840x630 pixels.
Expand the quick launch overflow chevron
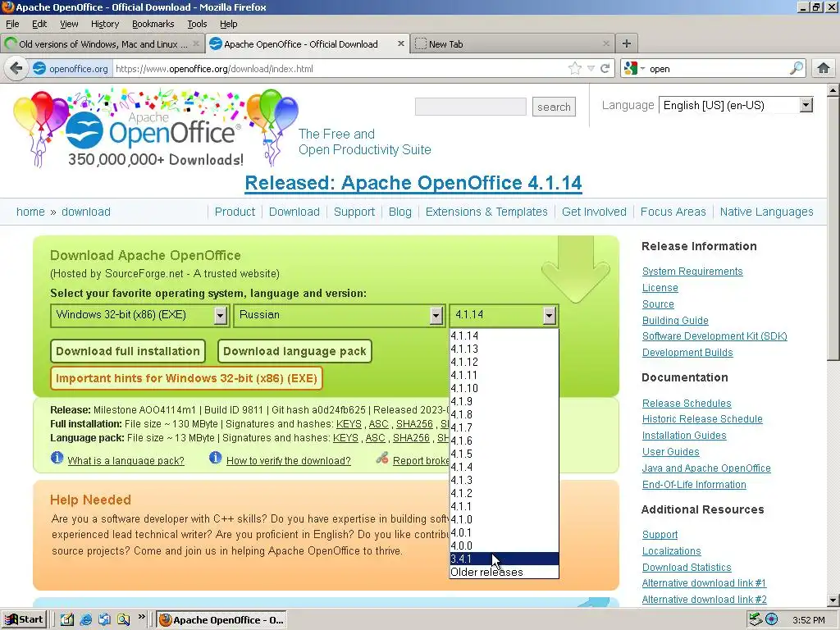141,617
